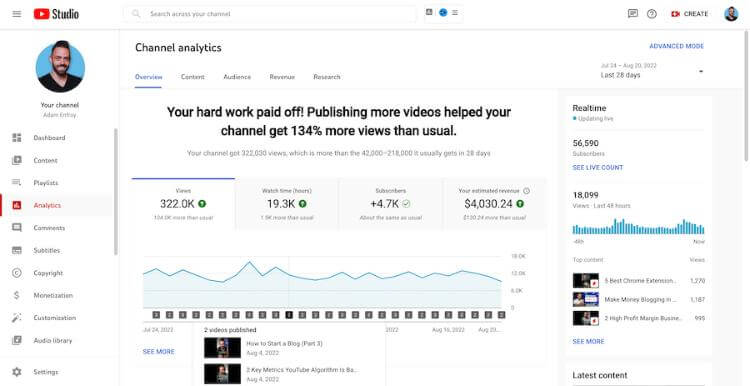
Task: Open the ADVANCED MODE link
Action: click(676, 46)
